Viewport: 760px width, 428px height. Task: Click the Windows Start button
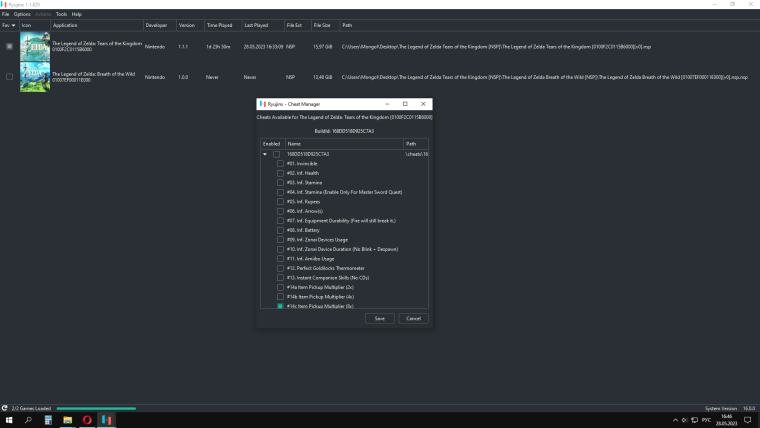9,420
